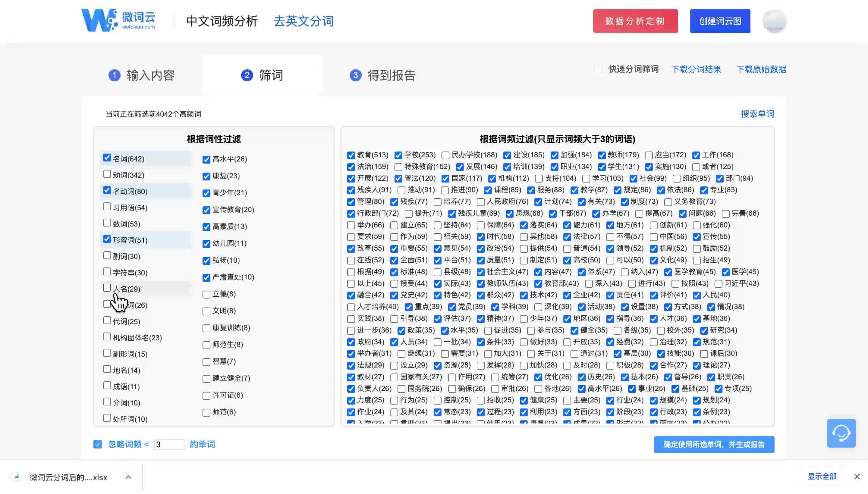Uncheck the 名词(642) filter
Screen dimensions: 868x494
107,158
